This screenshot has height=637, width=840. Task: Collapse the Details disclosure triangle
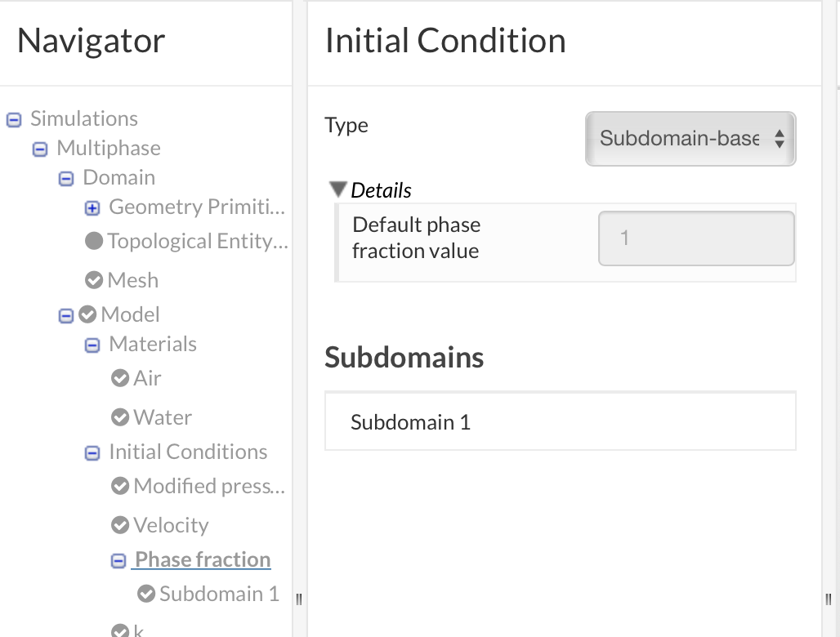[337, 190]
